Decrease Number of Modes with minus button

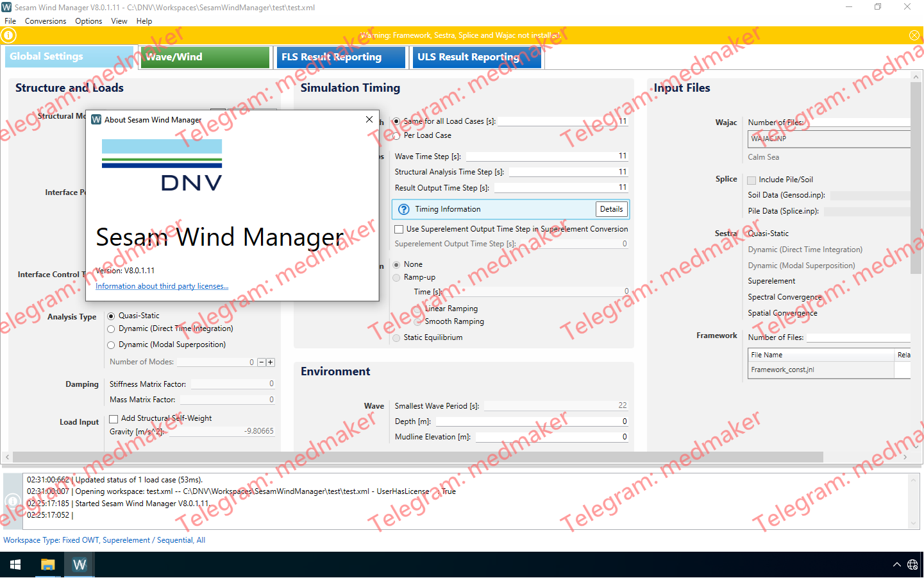pyautogui.click(x=261, y=362)
